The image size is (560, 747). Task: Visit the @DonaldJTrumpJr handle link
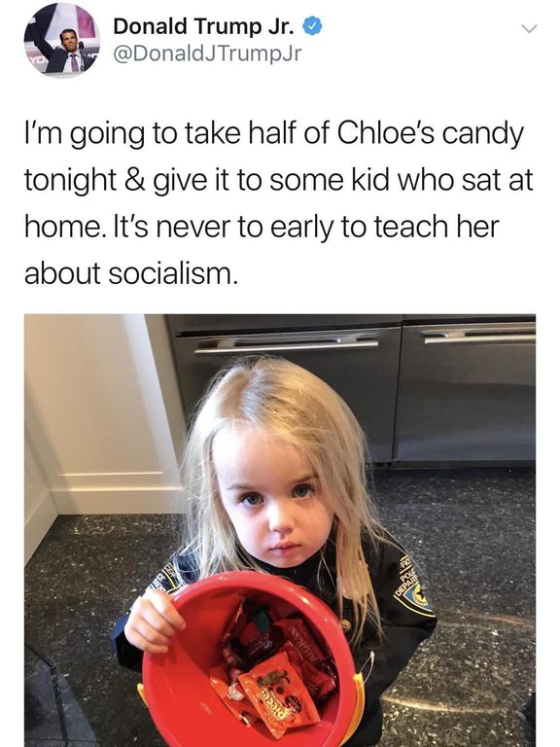point(207,53)
